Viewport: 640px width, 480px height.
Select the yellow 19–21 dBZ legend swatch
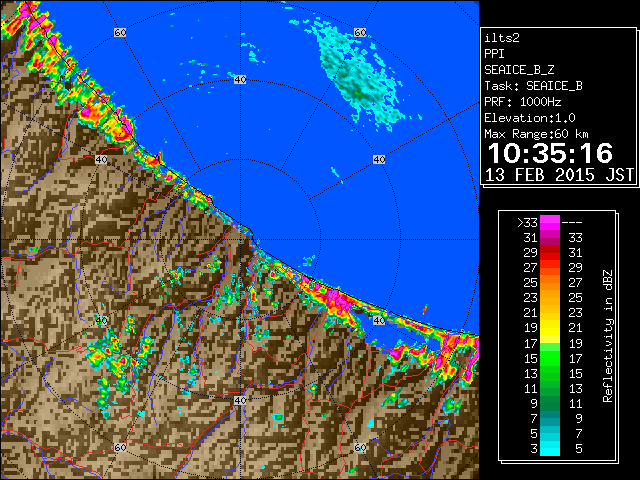tap(550, 328)
